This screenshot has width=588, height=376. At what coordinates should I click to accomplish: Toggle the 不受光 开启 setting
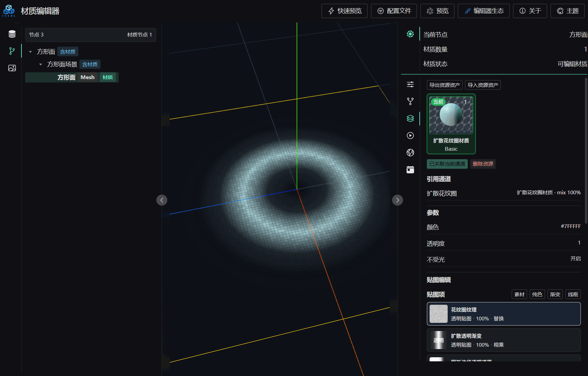(575, 259)
